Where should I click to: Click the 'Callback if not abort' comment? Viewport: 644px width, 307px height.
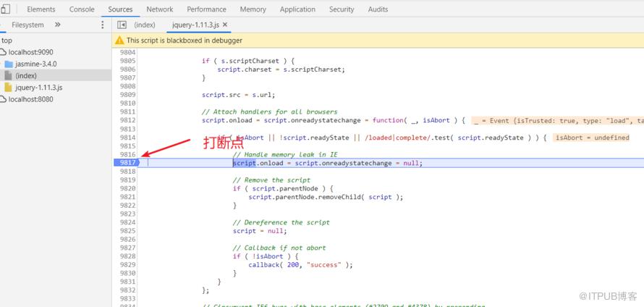point(279,248)
